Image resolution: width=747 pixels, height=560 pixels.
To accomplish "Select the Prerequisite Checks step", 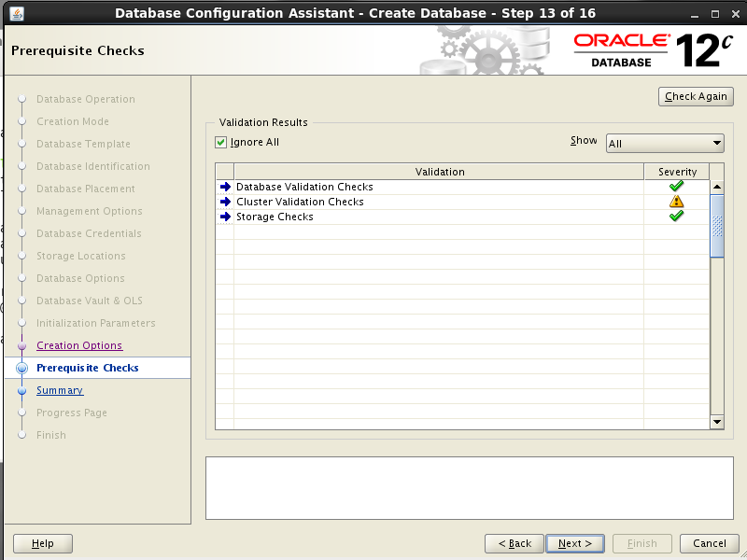I will (x=87, y=368).
